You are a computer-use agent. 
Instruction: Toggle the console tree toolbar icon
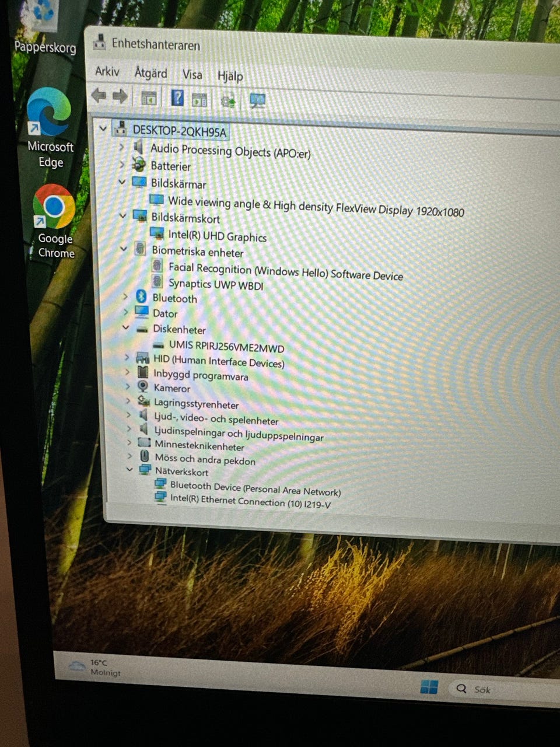pyautogui.click(x=149, y=98)
